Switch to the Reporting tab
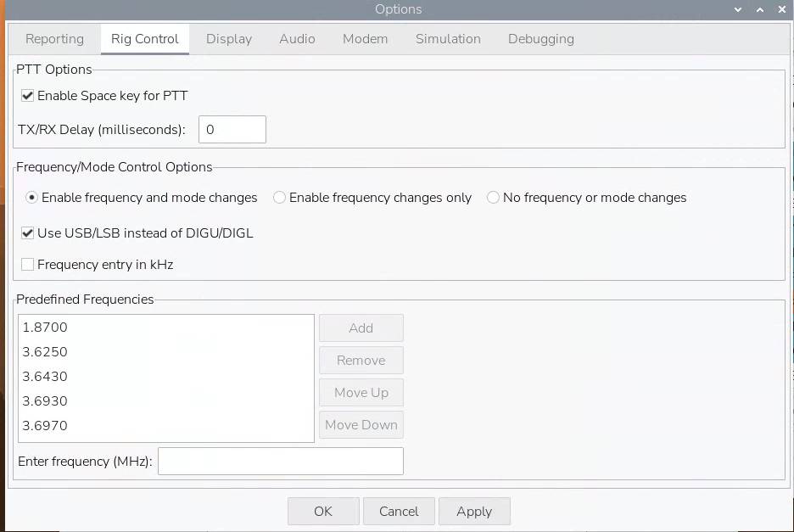The width and height of the screenshot is (794, 532). pyautogui.click(x=54, y=39)
